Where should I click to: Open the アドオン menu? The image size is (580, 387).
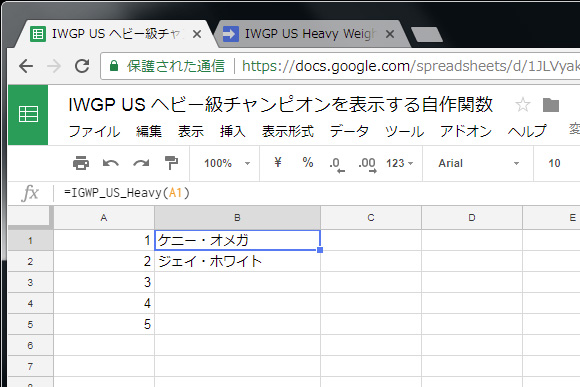pos(466,131)
